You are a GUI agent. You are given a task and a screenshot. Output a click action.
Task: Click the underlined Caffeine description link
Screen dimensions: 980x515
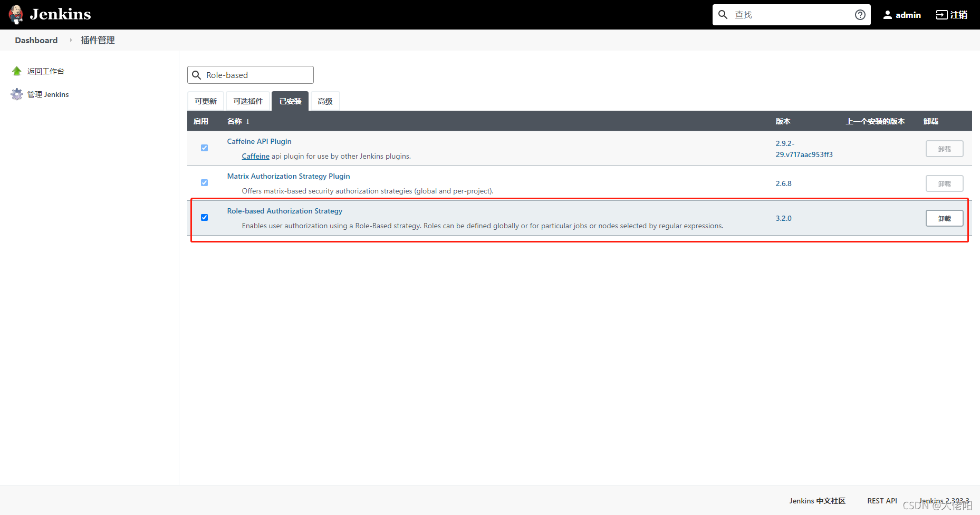(x=256, y=156)
